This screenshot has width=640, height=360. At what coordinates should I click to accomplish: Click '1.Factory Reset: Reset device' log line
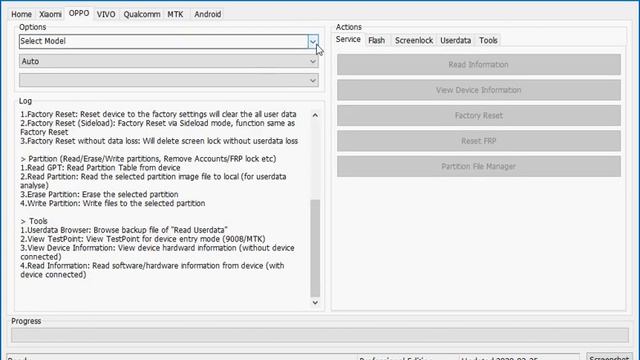click(x=158, y=114)
